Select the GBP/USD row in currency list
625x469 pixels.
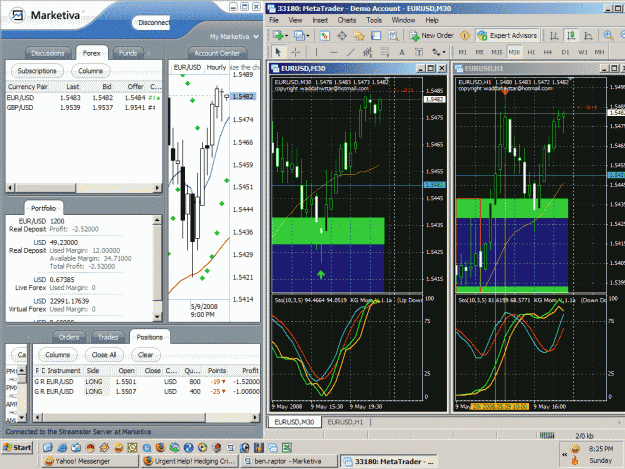pos(83,108)
